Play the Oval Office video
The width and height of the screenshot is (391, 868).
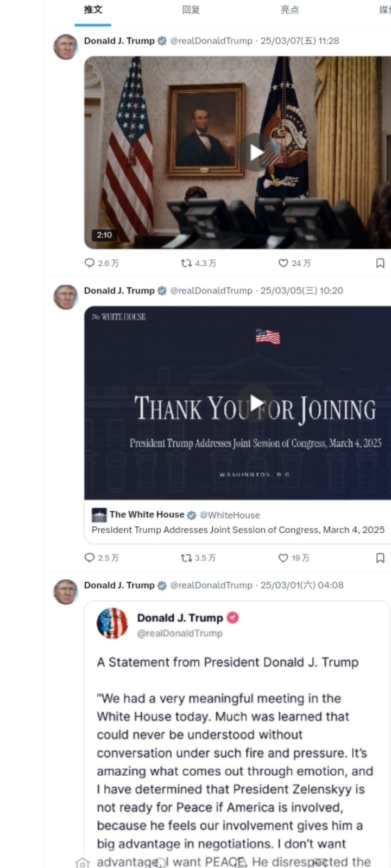[x=256, y=152]
